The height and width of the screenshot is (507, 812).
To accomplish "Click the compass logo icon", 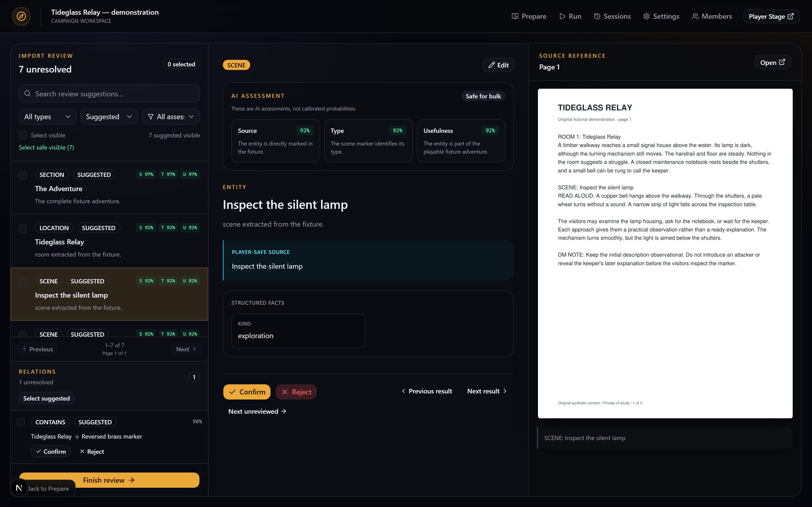I will [21, 16].
